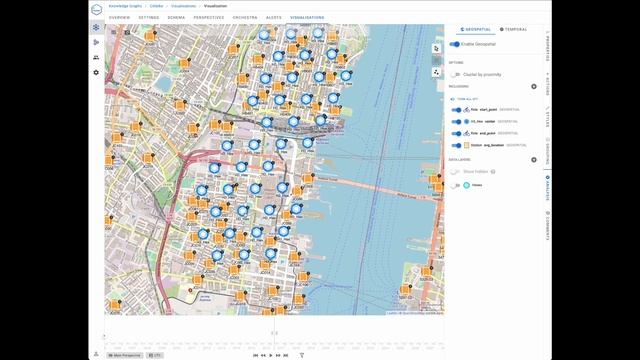Click the user icon at bottom left

click(x=96, y=354)
